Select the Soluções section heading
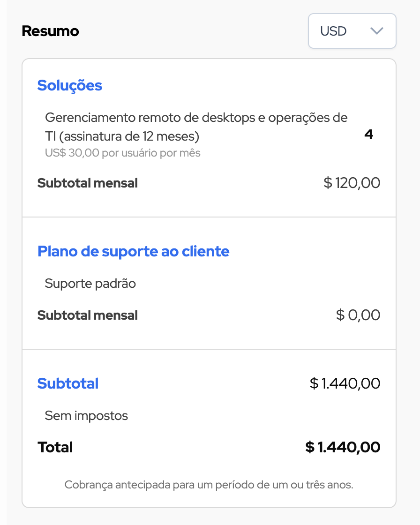 (69, 85)
